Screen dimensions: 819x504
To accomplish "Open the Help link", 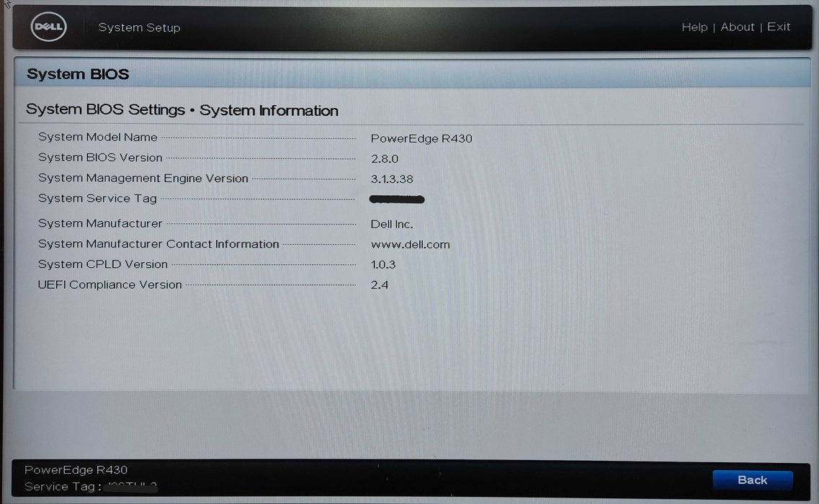I will pyautogui.click(x=694, y=27).
